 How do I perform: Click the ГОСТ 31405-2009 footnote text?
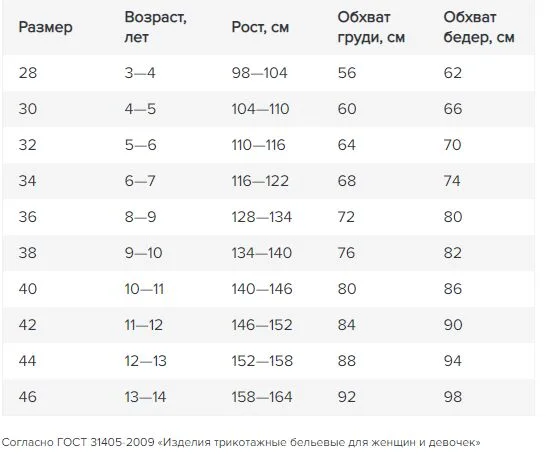pos(241,442)
